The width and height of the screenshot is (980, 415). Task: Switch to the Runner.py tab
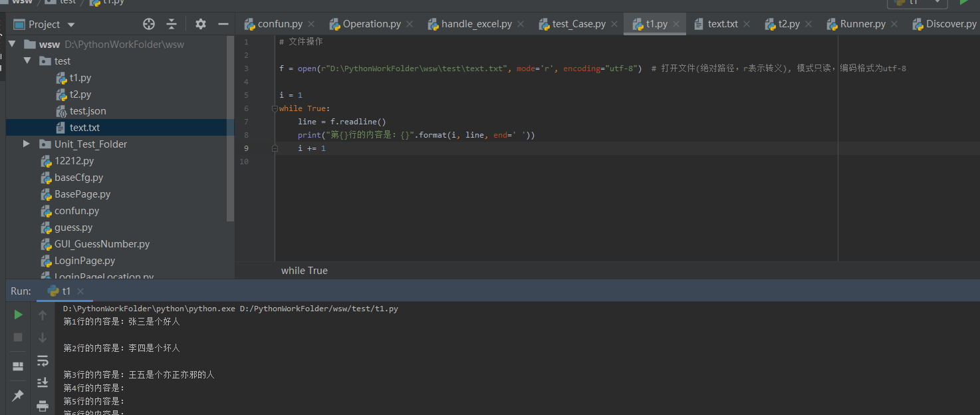(x=862, y=24)
